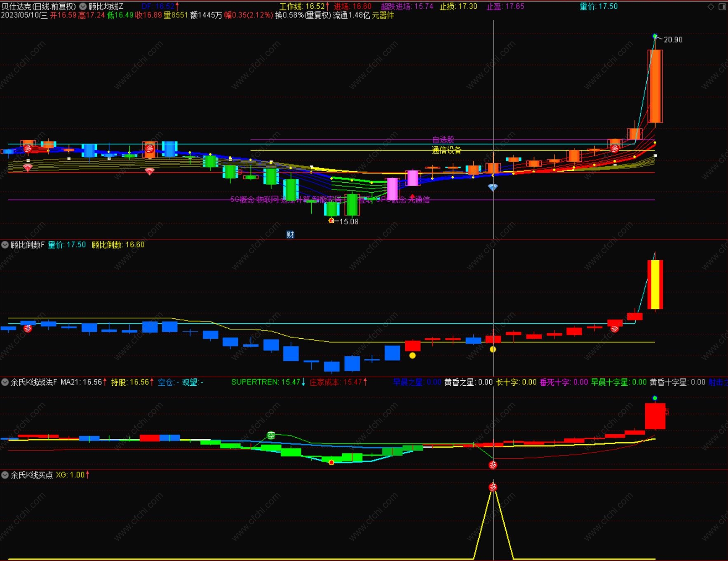Click the 持股: 16.56 value

pos(132,382)
